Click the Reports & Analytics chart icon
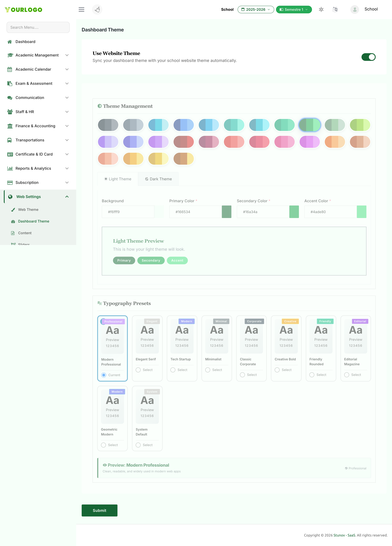This screenshot has width=392, height=546. point(10,168)
